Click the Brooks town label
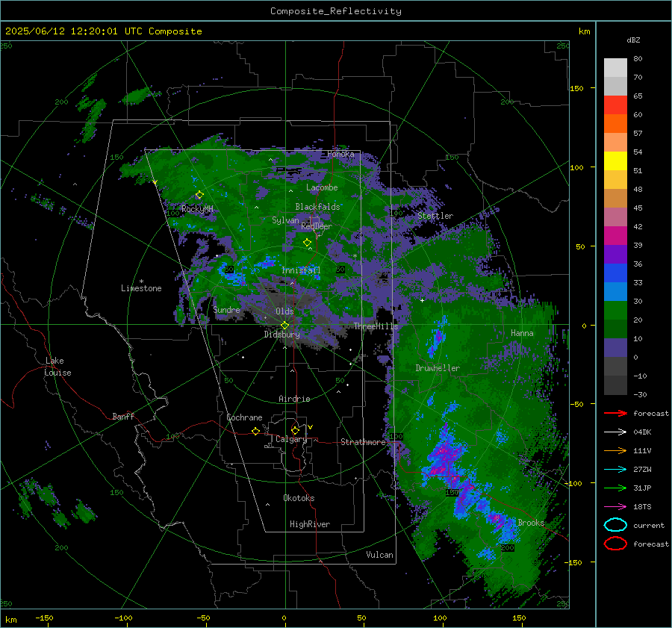 pos(532,523)
